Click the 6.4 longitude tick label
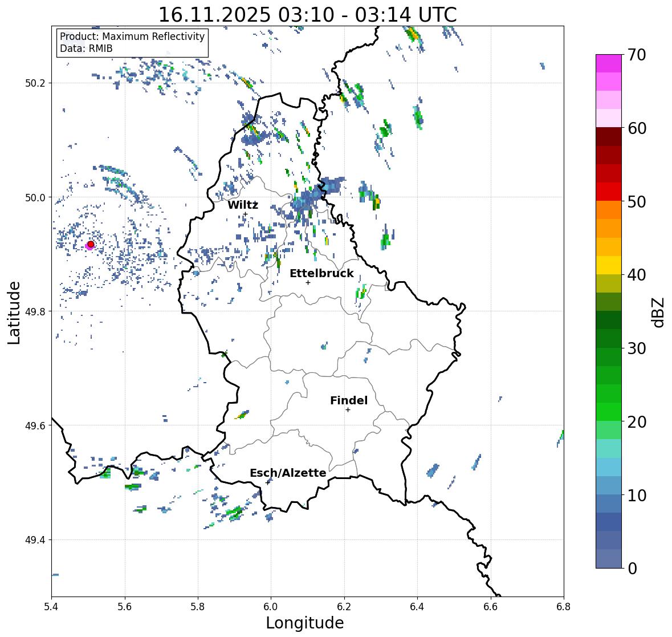The width and height of the screenshot is (672, 637). click(x=417, y=607)
